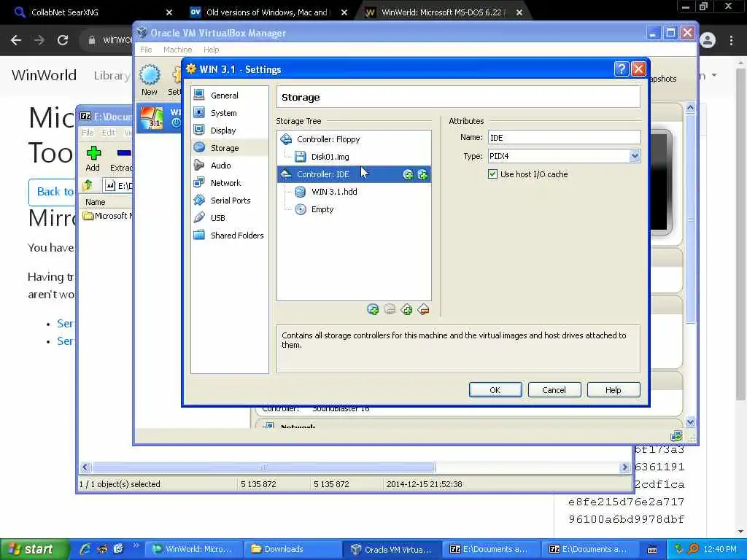Viewport: 747px width, 560px height.
Task: Select Controller: IDE row
Action: pos(354,174)
